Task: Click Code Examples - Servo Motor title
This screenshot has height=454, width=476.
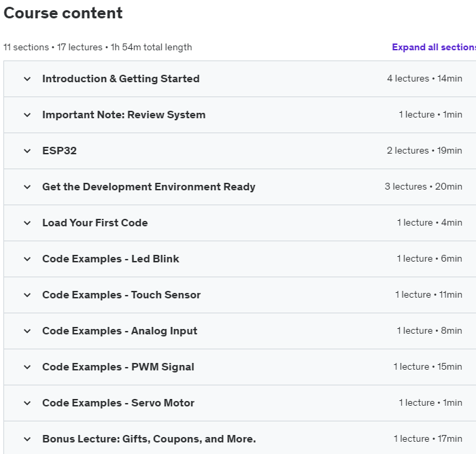Action: coord(118,403)
